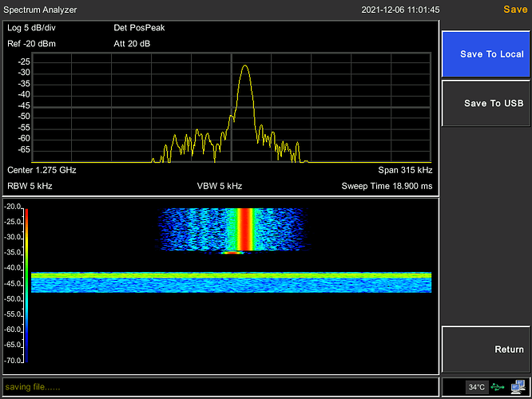Click the red carrier band in spectrogram
Screen dimensions: 532x399
[x=245, y=230]
